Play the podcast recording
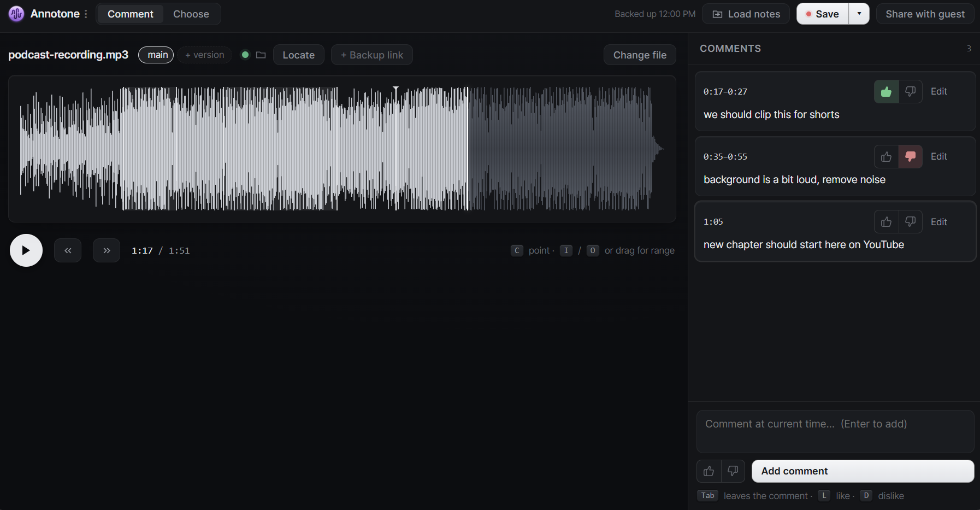The width and height of the screenshot is (980, 510). pyautogui.click(x=26, y=250)
